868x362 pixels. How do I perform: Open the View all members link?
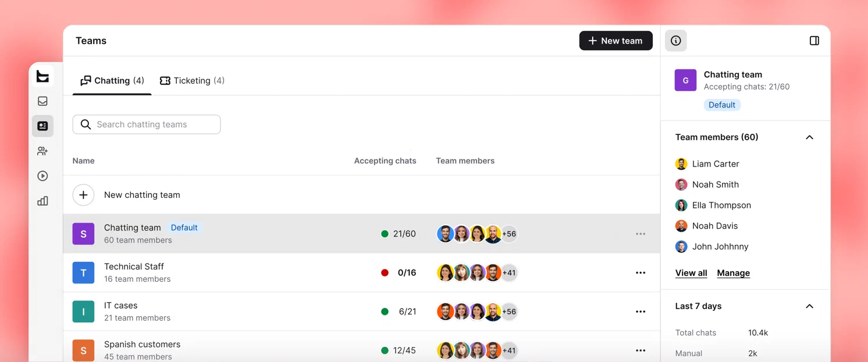[x=691, y=273]
